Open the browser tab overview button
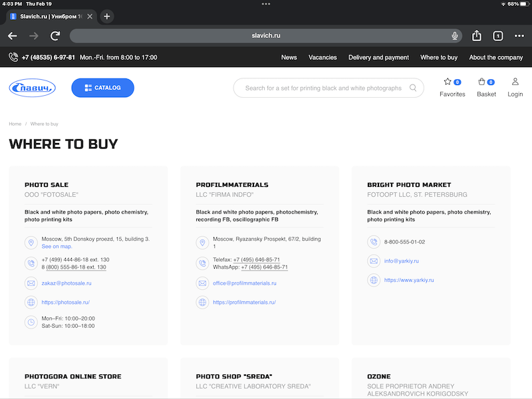The height and width of the screenshot is (399, 532). 497,36
